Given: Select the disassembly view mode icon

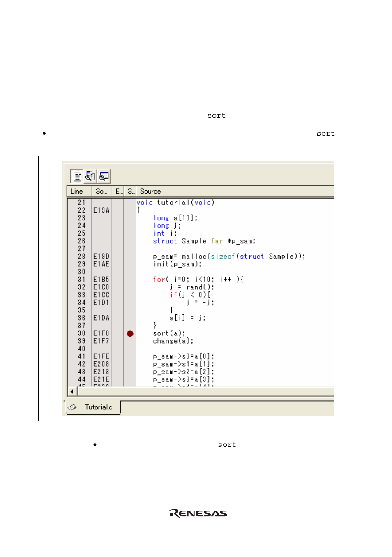Looking at the screenshot, I should coord(104,177).
